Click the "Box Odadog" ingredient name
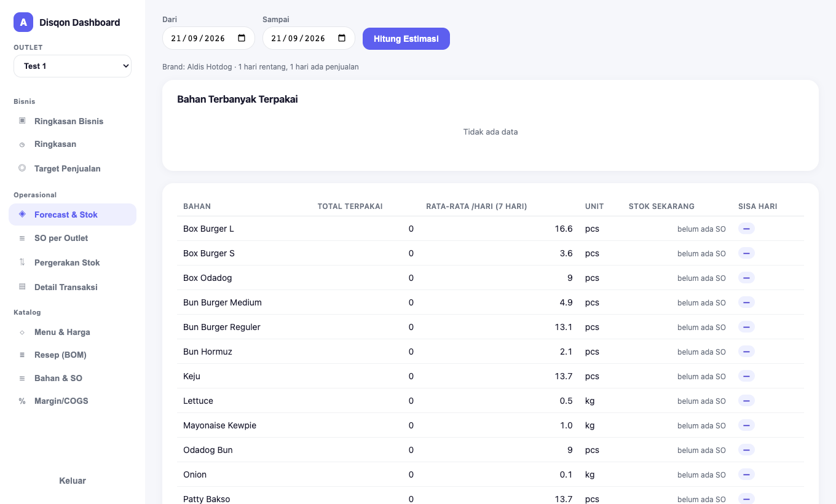Viewport: 836px width, 504px height. pos(208,278)
